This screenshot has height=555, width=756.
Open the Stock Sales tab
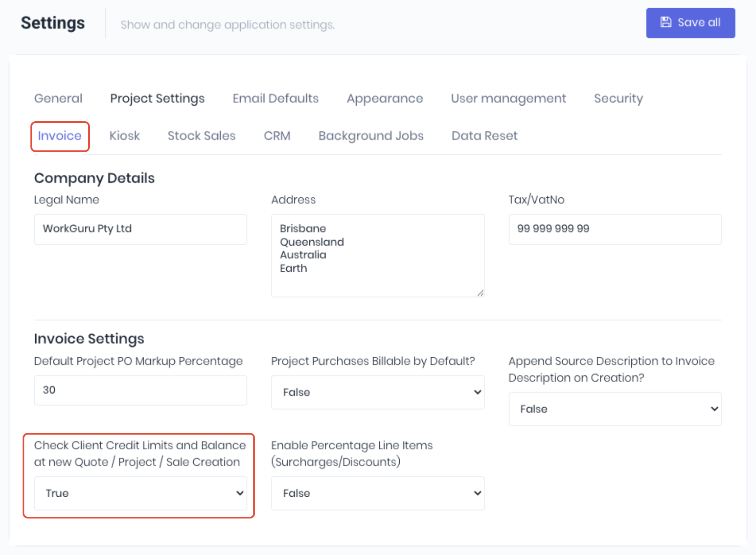[x=202, y=136]
